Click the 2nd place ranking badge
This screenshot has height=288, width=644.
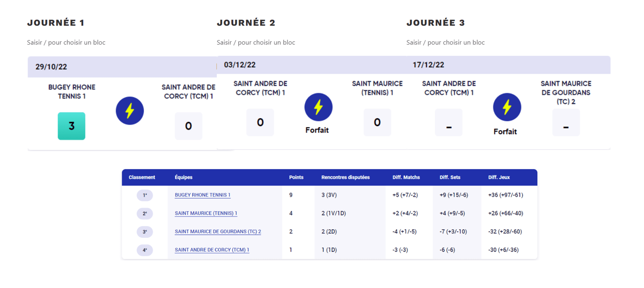(x=145, y=214)
